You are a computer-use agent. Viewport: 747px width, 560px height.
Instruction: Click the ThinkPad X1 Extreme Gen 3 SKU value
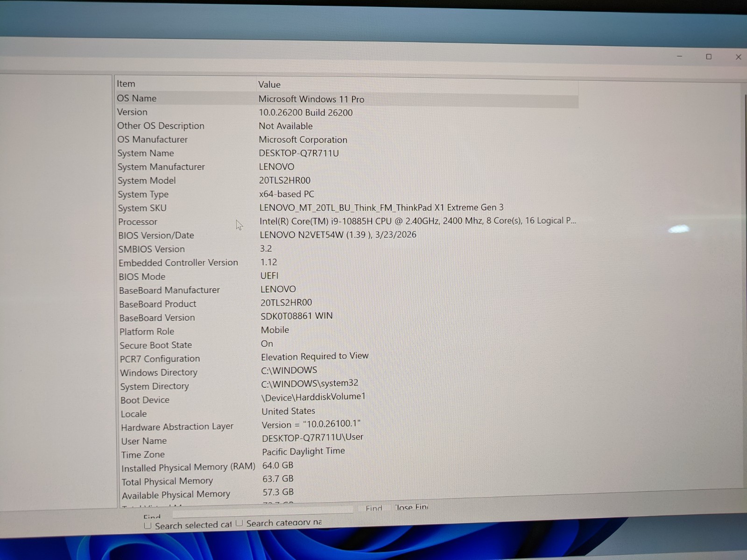[x=381, y=207]
